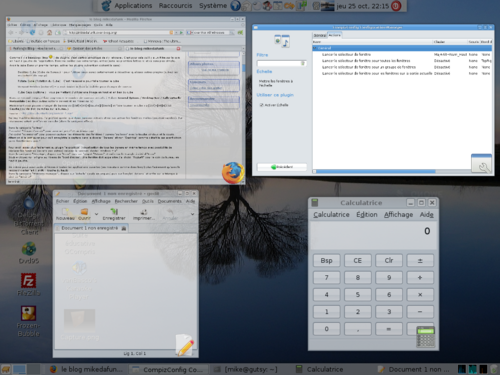Open the Calculatrice menu in calculator
The image size is (500, 375).
point(331,215)
